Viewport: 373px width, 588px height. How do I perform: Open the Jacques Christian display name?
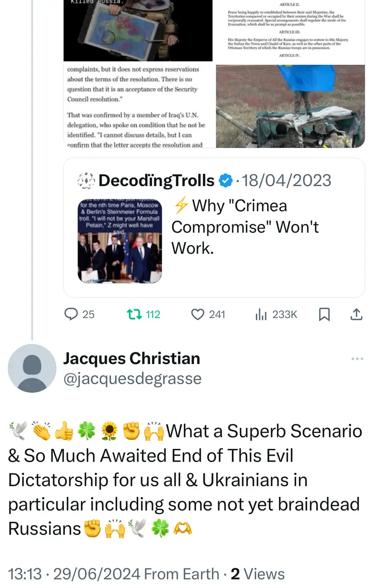[131, 359]
